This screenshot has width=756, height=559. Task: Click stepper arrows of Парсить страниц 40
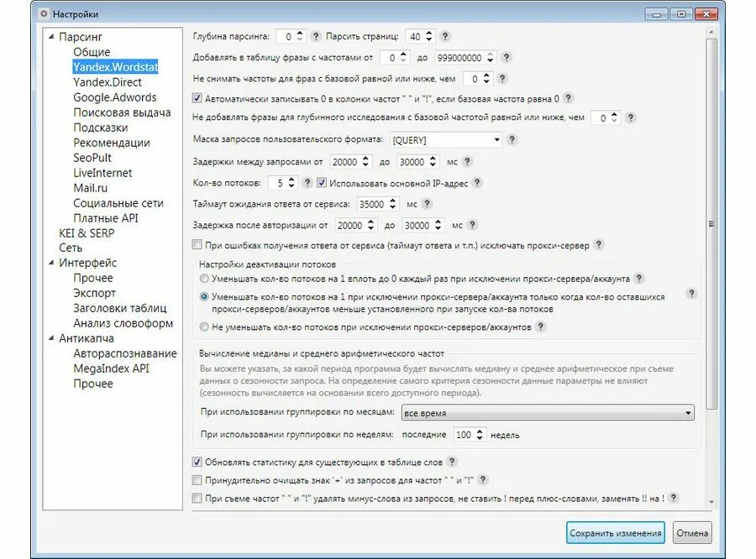pos(428,36)
